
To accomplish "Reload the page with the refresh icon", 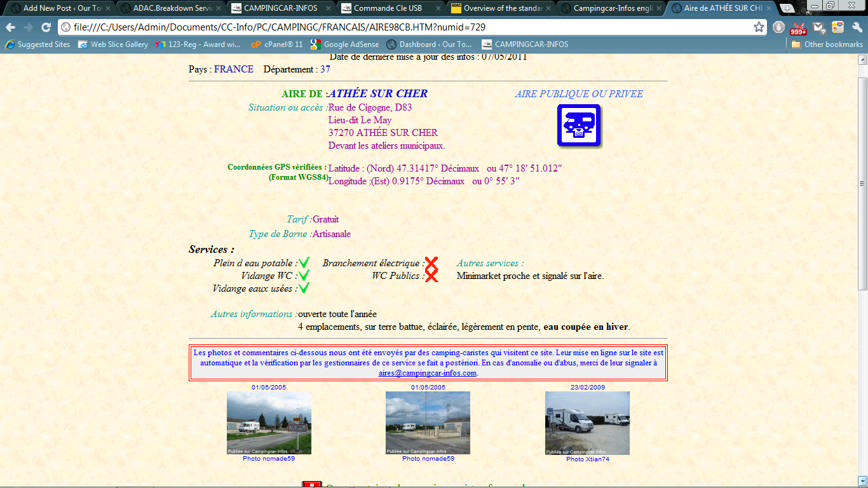I will point(46,27).
